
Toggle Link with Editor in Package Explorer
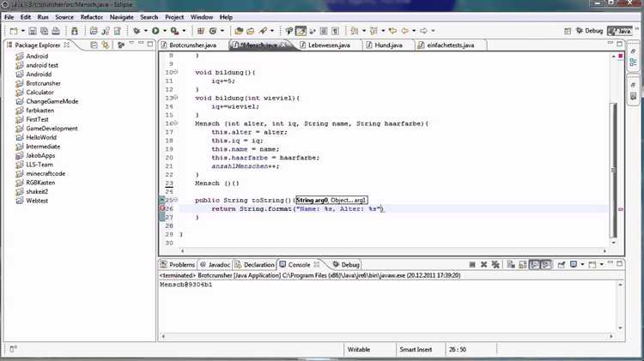[106, 45]
